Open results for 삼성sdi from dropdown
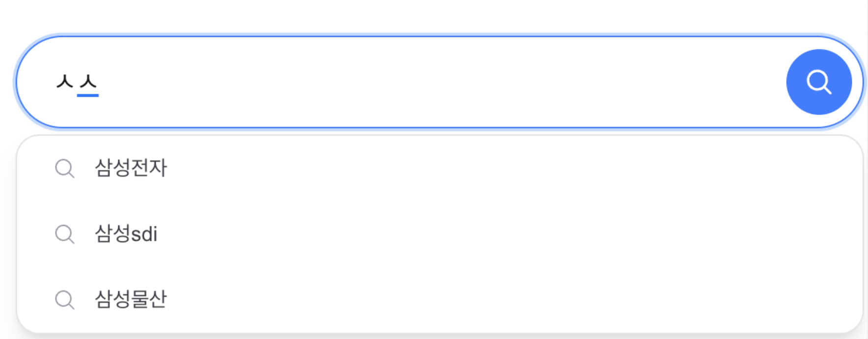Image resolution: width=868 pixels, height=339 pixels. 126,234
